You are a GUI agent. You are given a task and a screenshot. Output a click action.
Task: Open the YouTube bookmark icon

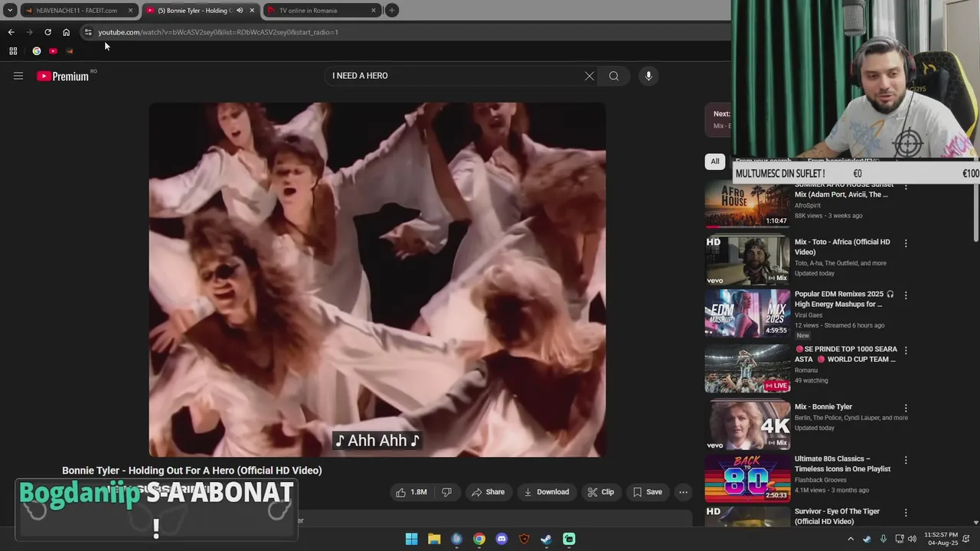(53, 51)
